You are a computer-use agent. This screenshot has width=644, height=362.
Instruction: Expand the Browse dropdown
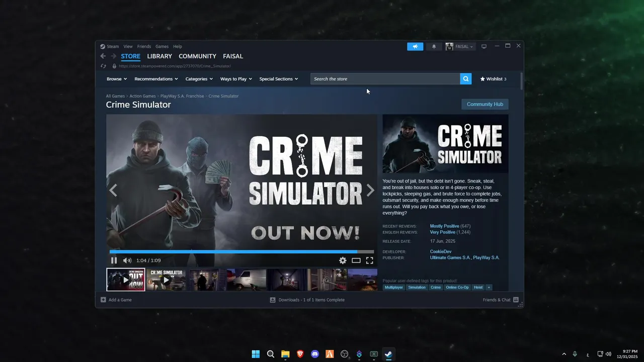tap(117, 79)
